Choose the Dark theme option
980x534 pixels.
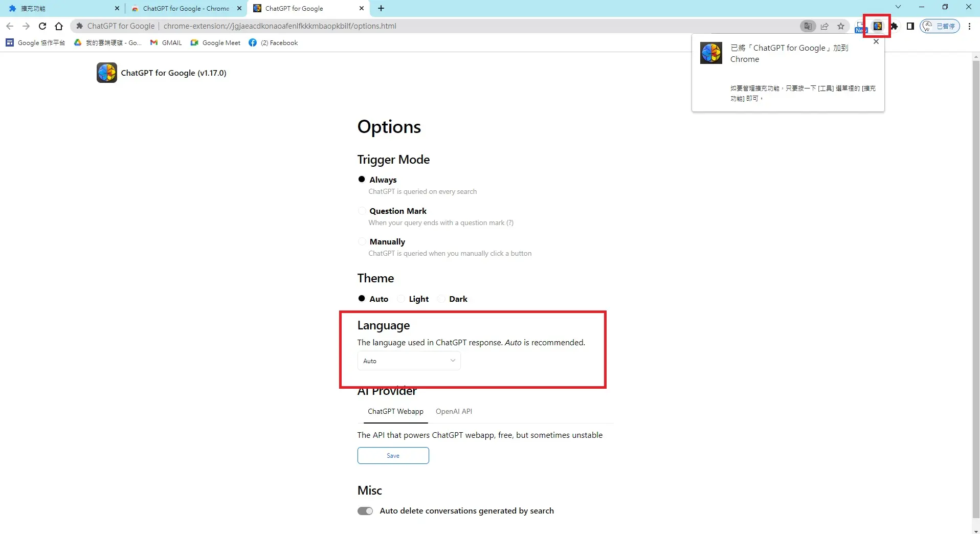click(441, 299)
